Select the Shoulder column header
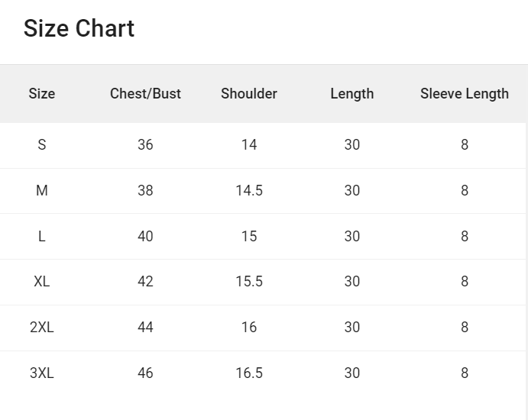Screen dimensions: 528x420 (x=249, y=94)
